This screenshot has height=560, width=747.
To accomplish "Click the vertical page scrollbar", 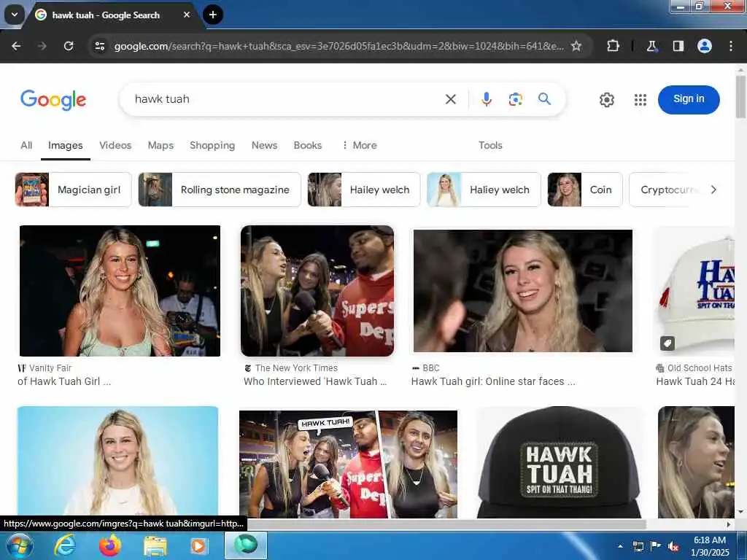I will pos(741,96).
